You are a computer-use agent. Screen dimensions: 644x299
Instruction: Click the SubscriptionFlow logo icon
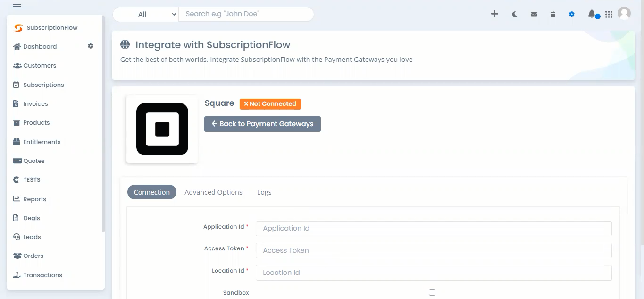point(18,28)
